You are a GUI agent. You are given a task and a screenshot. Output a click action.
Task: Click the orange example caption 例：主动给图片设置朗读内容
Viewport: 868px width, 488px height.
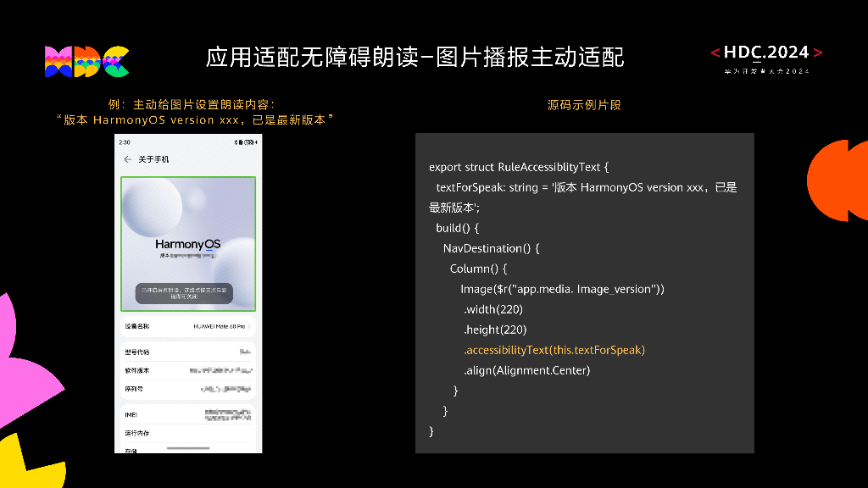[x=192, y=104]
